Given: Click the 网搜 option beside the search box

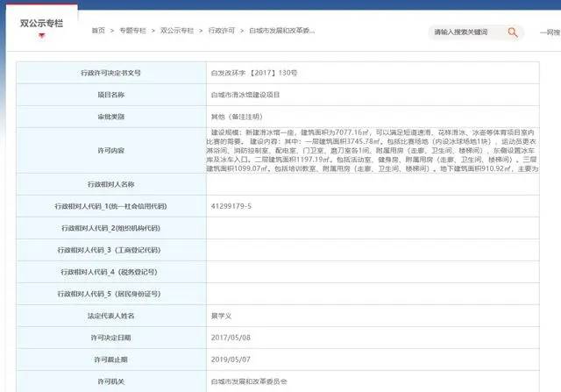Looking at the screenshot, I should click(x=550, y=32).
